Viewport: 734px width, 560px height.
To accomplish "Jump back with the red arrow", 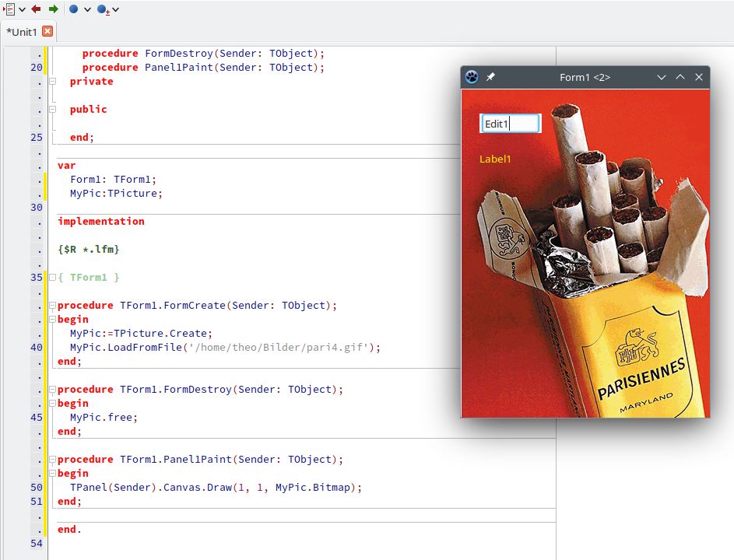I will 36,9.
